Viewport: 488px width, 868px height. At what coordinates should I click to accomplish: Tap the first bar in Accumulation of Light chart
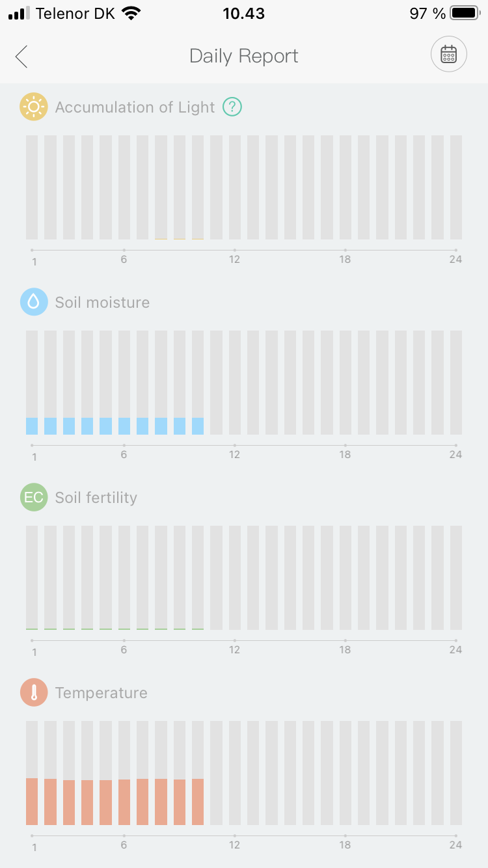click(x=32, y=187)
